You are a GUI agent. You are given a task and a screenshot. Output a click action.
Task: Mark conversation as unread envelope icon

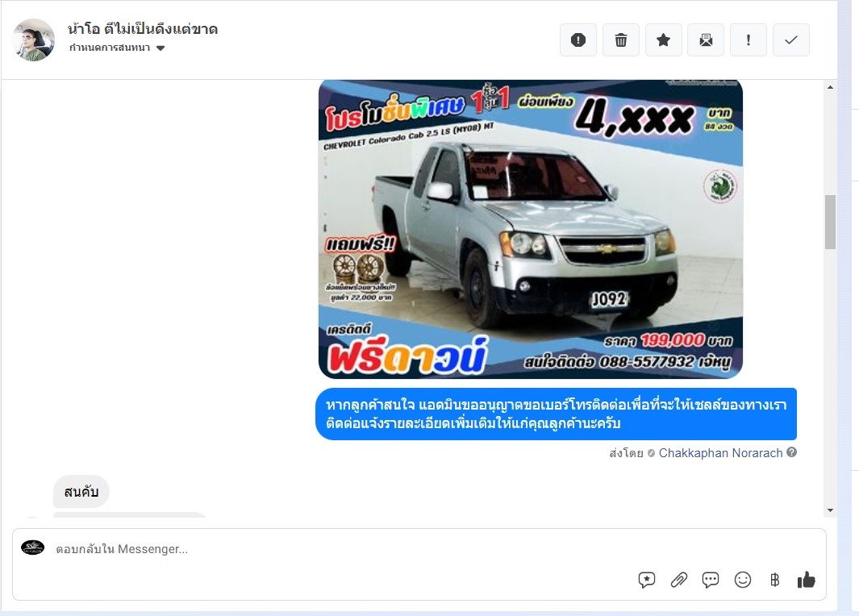pos(706,40)
